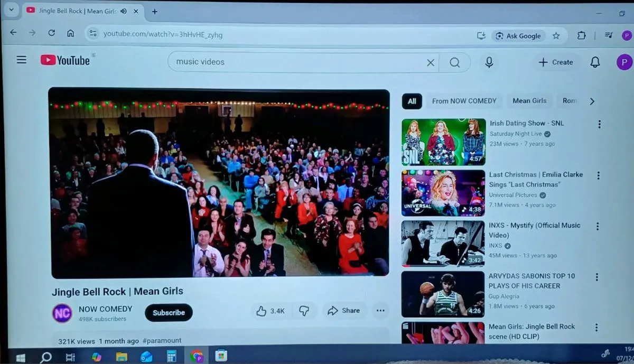Clear the search box text with X
Screen dimensions: 634x364
(x=431, y=62)
